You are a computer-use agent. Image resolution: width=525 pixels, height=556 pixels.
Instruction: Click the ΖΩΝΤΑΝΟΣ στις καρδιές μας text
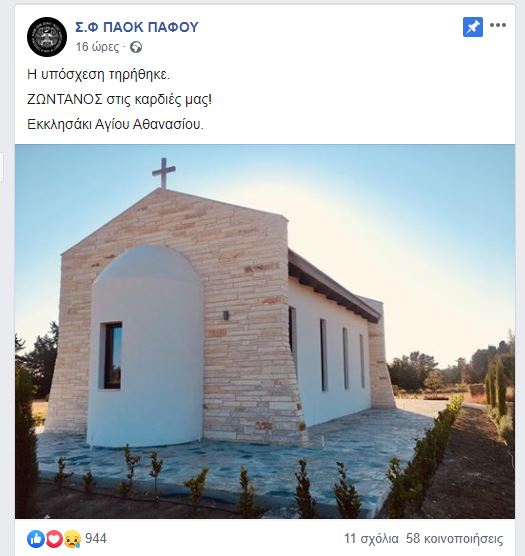tap(119, 99)
